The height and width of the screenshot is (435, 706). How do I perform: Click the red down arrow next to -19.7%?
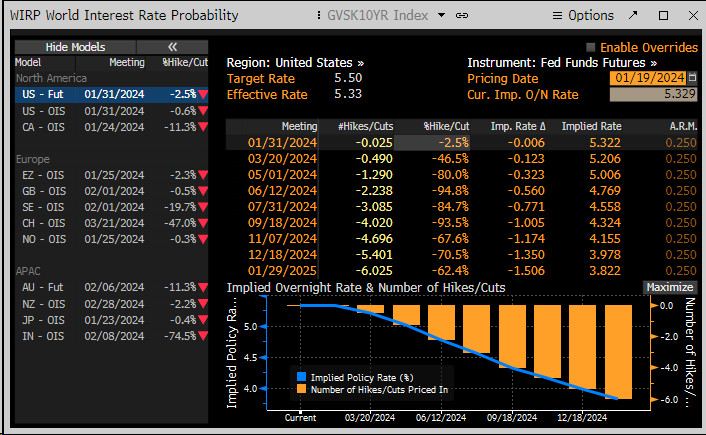coord(203,207)
